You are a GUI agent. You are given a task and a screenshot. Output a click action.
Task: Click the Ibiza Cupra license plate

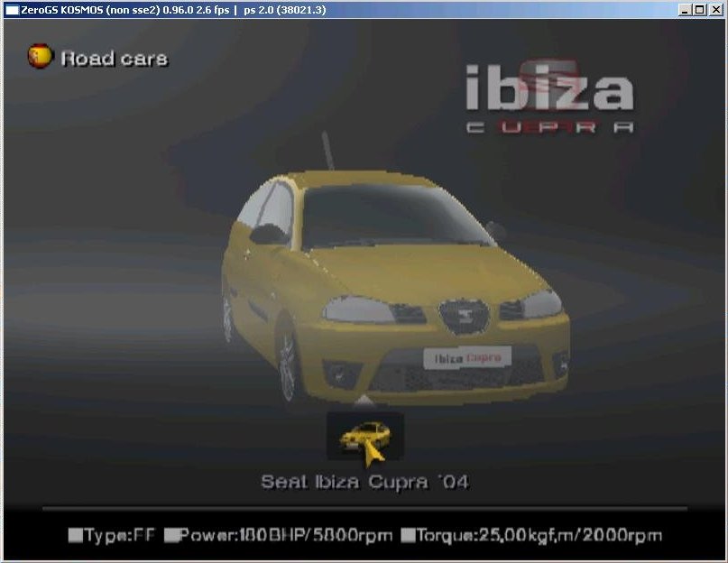tap(466, 357)
